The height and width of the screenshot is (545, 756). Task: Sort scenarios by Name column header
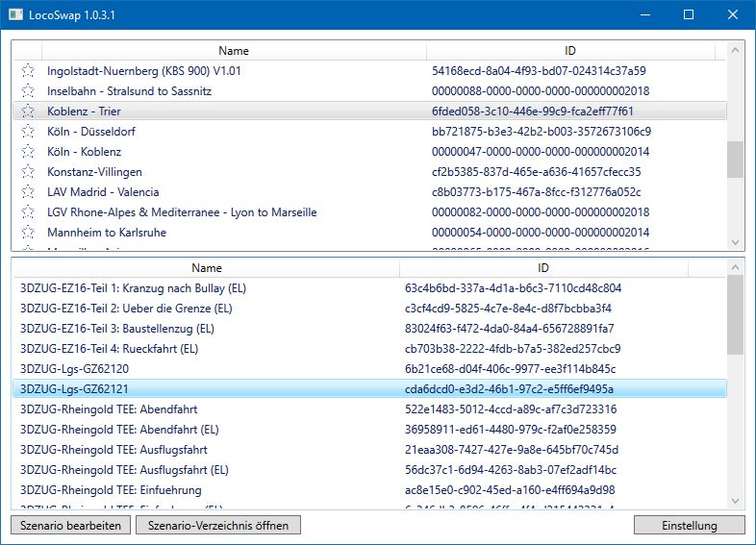click(x=206, y=268)
